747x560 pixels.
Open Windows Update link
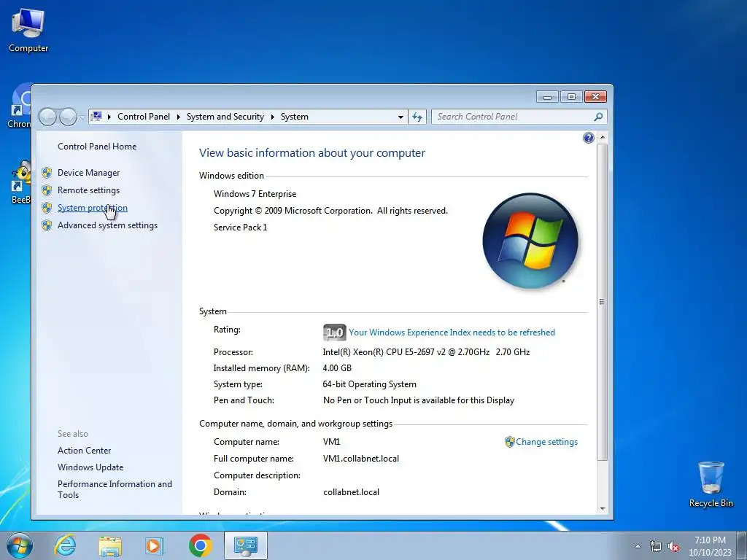click(x=90, y=467)
